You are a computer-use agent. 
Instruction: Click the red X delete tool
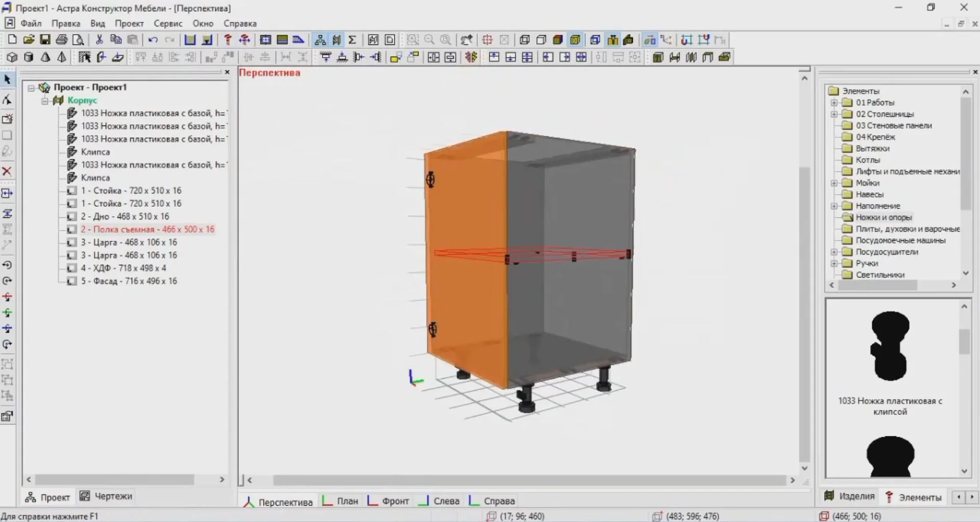(7, 171)
